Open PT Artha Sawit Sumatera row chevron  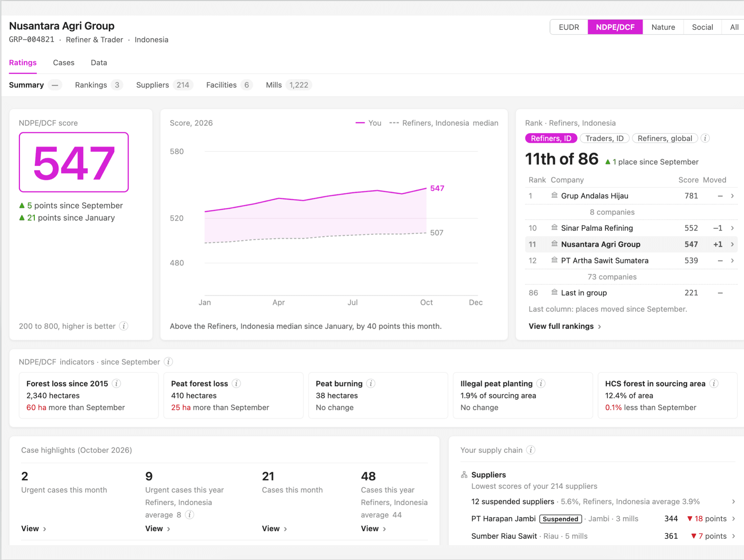pyautogui.click(x=732, y=261)
